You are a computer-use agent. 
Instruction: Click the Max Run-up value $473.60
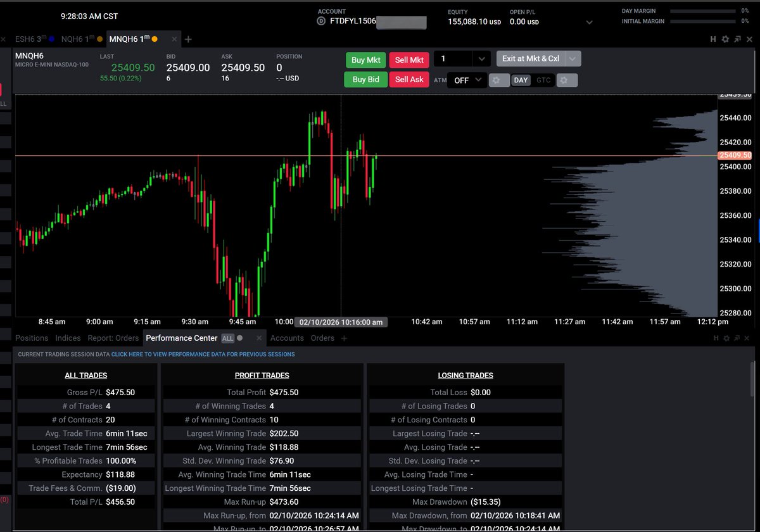[284, 502]
